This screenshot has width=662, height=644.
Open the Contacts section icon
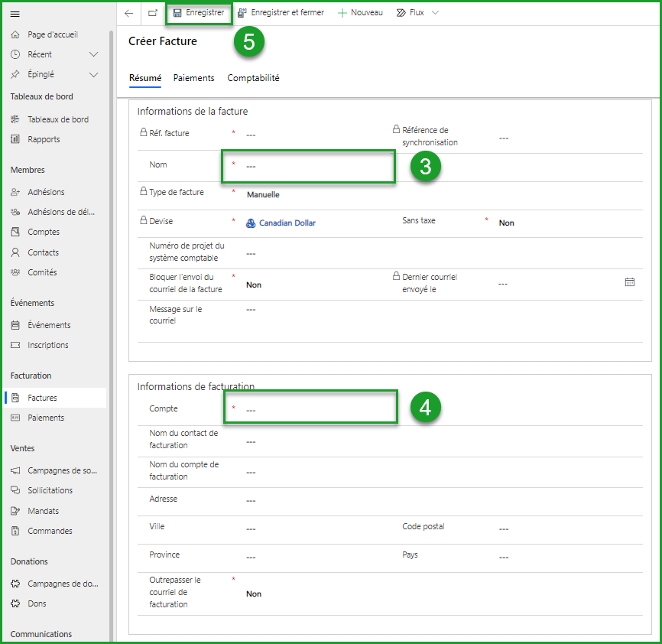click(15, 252)
